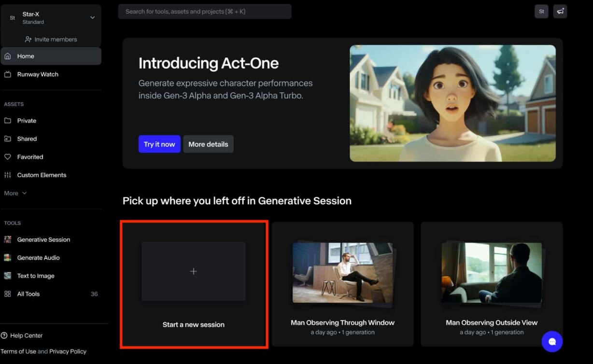Image resolution: width=593 pixels, height=364 pixels.
Task: Open Custom Elements
Action: (51, 175)
